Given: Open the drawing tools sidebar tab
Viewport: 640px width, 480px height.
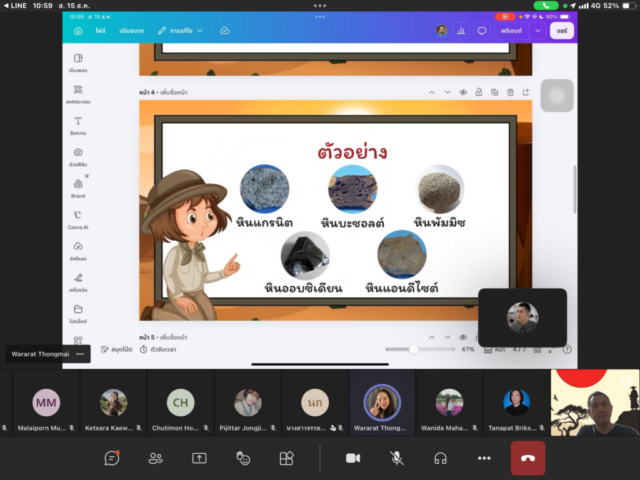Looking at the screenshot, I should pyautogui.click(x=78, y=282).
